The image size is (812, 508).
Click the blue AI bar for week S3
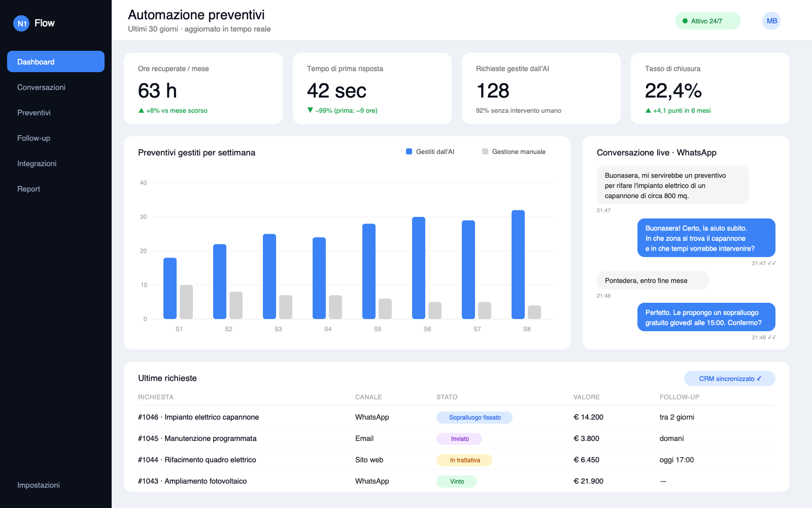tap(269, 276)
